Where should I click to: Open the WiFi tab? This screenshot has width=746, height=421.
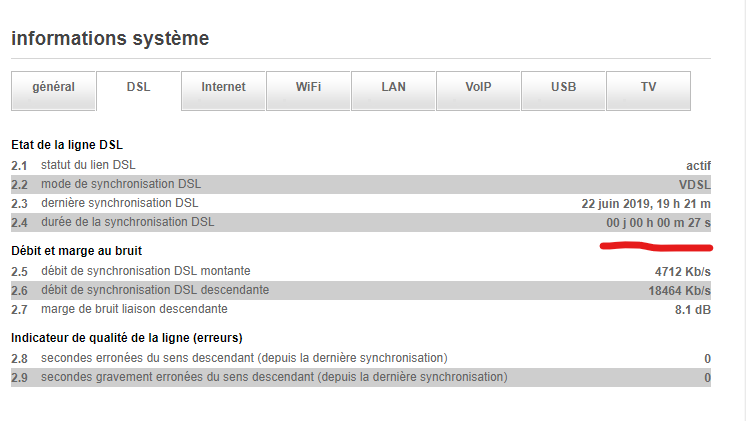(x=308, y=88)
